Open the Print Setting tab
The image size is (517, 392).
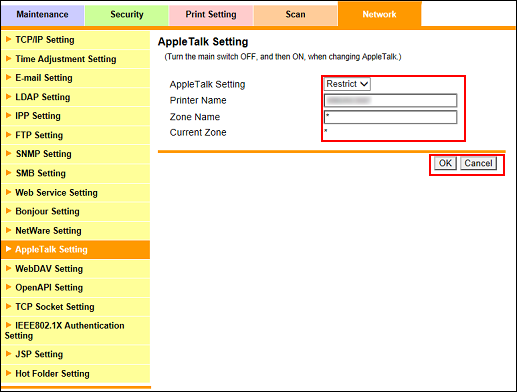(211, 14)
